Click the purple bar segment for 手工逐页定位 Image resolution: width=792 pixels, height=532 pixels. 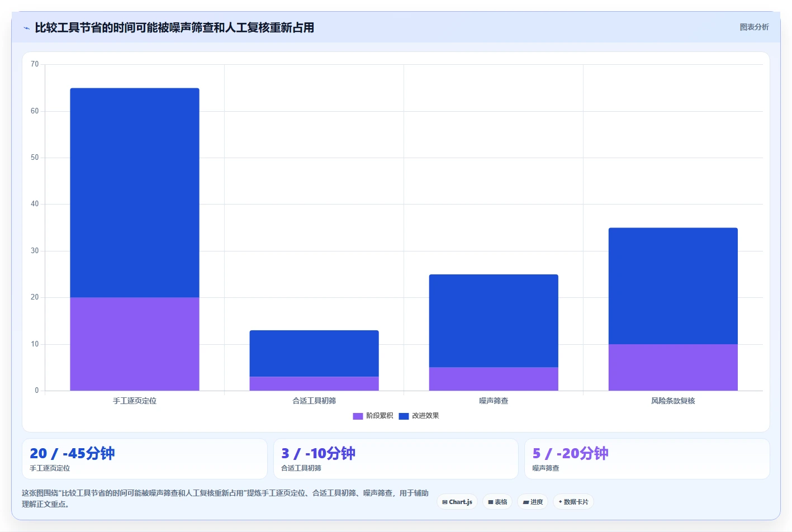click(x=135, y=344)
